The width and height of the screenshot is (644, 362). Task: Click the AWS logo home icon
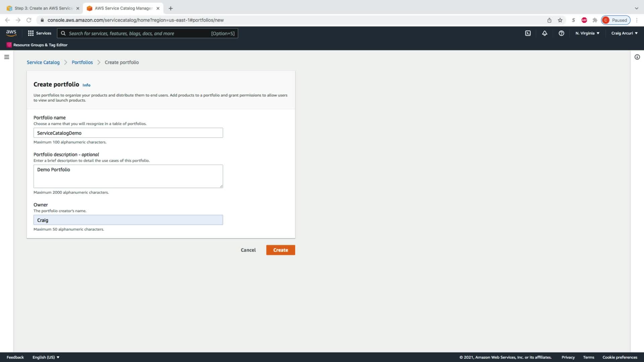[x=11, y=33]
